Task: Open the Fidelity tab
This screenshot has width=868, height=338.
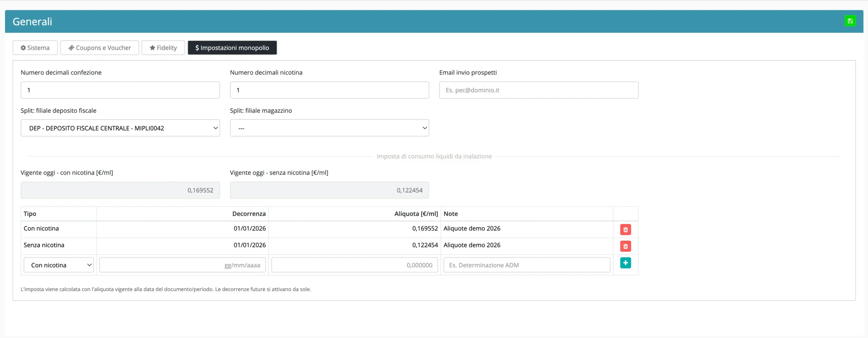Action: click(163, 48)
